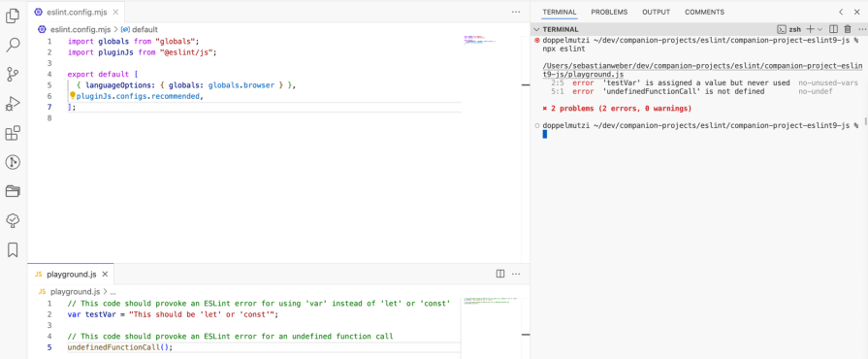The image size is (868, 359).
Task: Open the Search sidebar view
Action: [13, 45]
